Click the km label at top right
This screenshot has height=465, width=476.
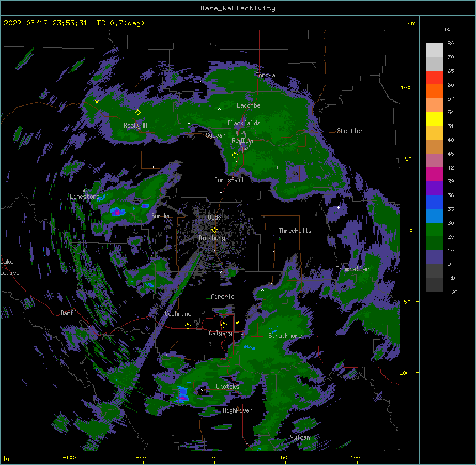pos(411,23)
